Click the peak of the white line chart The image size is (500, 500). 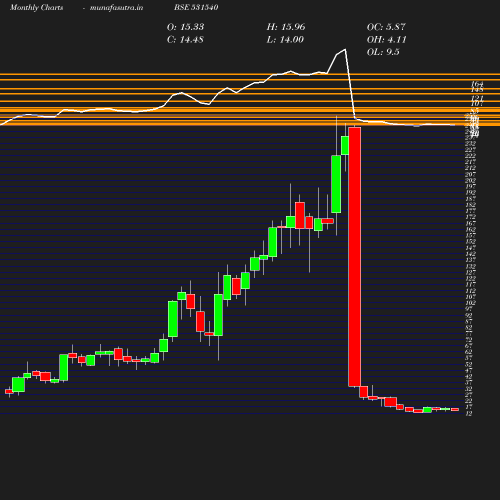coord(345,50)
